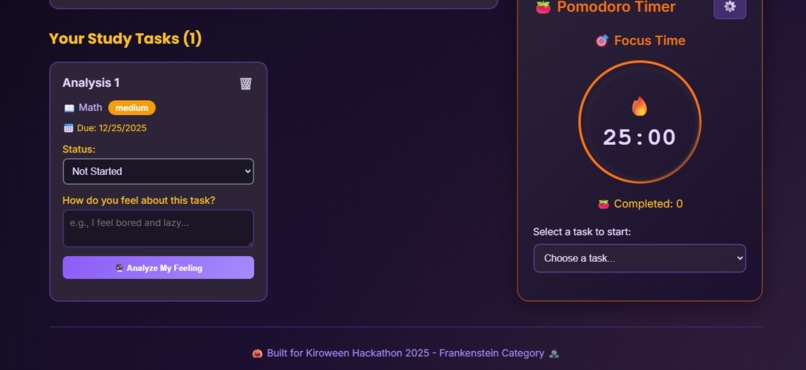Click the zombie icon at footer end
Screen dimensions: 806x370
coord(554,353)
